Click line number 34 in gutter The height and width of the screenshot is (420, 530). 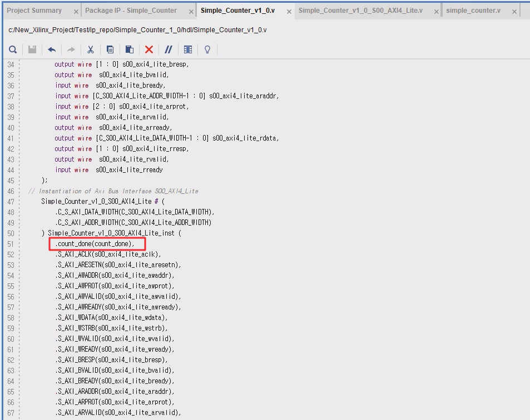[x=11, y=64]
